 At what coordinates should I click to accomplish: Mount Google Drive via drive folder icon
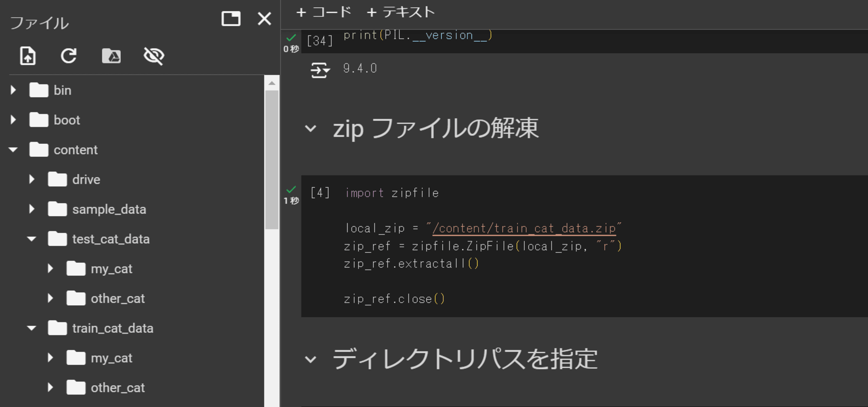(x=111, y=56)
